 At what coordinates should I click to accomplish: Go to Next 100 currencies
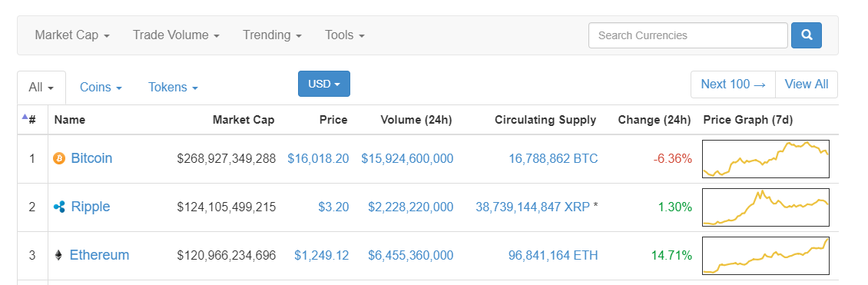point(733,84)
